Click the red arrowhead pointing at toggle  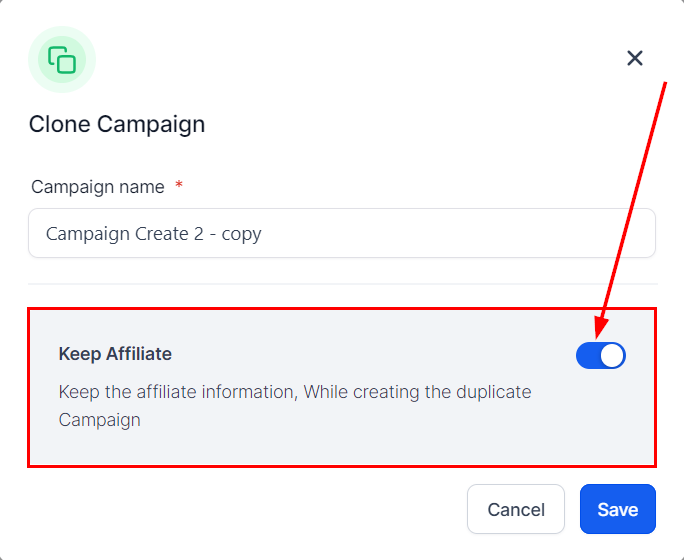tap(601, 327)
